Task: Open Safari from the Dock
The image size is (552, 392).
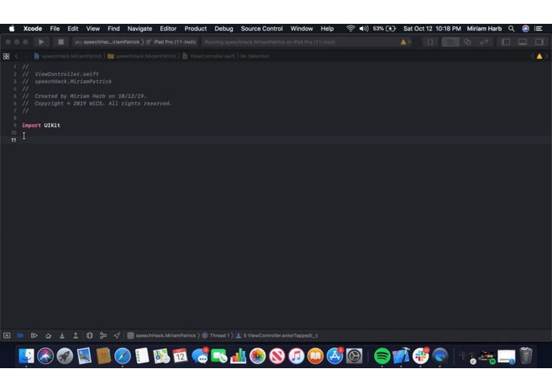Action: 122,356
